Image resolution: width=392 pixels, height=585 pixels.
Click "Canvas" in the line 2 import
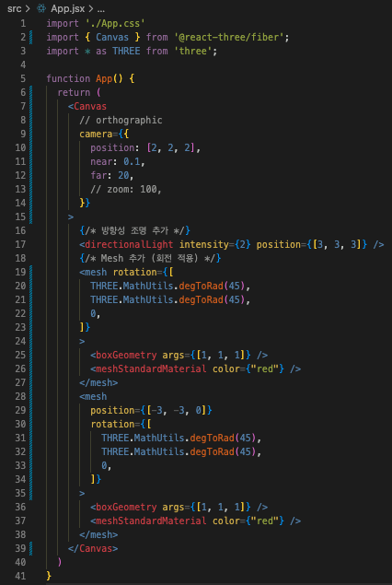112,37
